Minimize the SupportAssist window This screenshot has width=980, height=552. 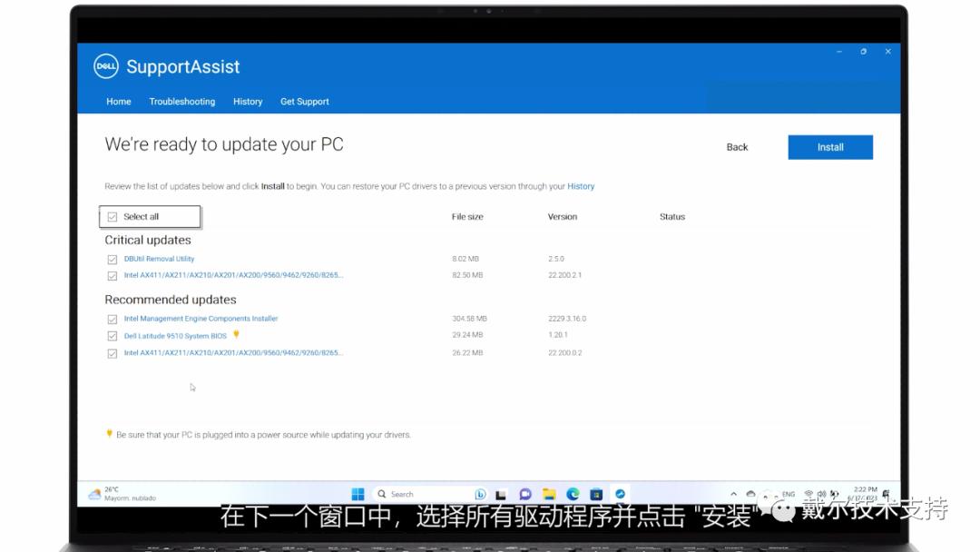838,52
